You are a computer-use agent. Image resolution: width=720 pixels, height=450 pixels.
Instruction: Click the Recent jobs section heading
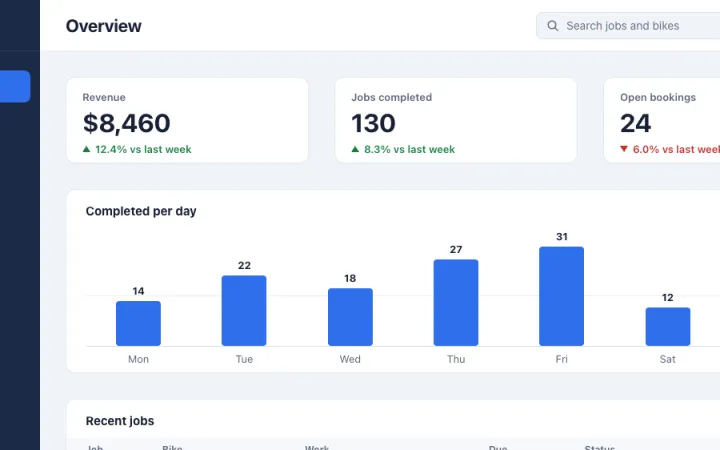pos(120,421)
